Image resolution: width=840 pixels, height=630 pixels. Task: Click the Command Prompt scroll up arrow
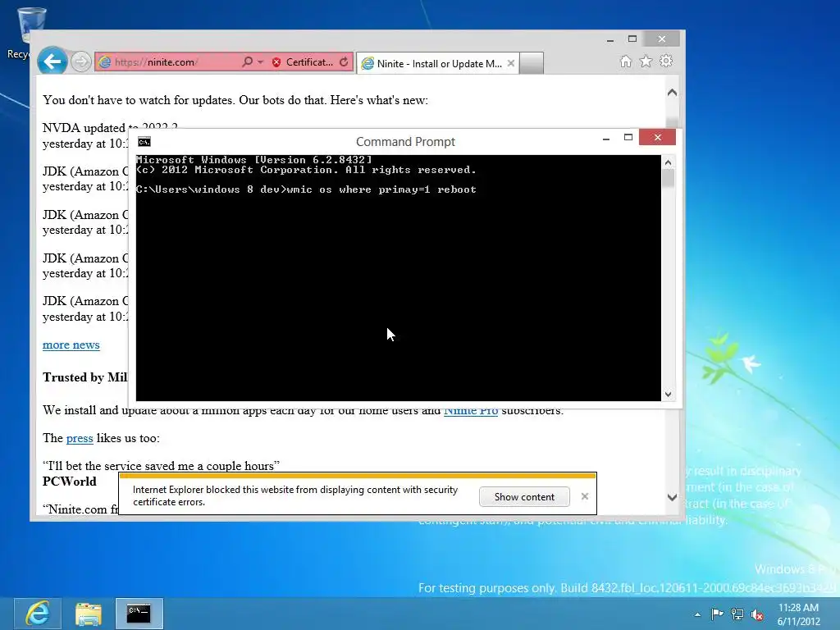[x=668, y=162]
